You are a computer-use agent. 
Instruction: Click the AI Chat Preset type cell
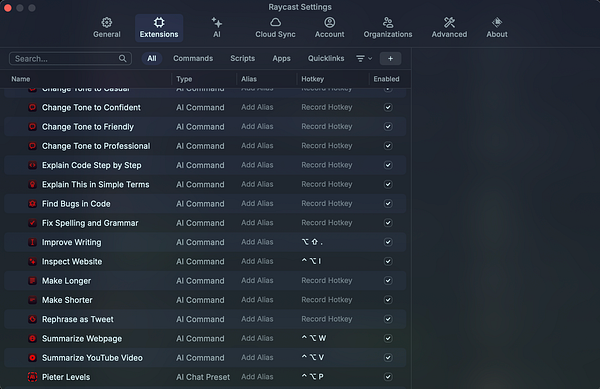[203, 377]
